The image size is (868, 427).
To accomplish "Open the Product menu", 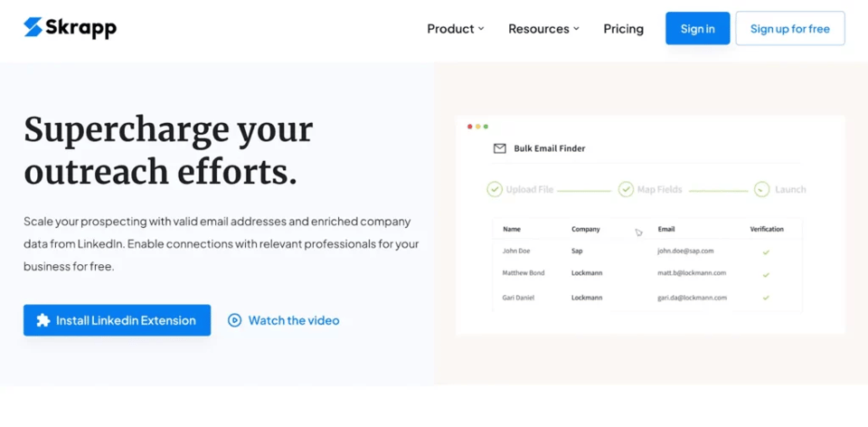I will (x=456, y=29).
